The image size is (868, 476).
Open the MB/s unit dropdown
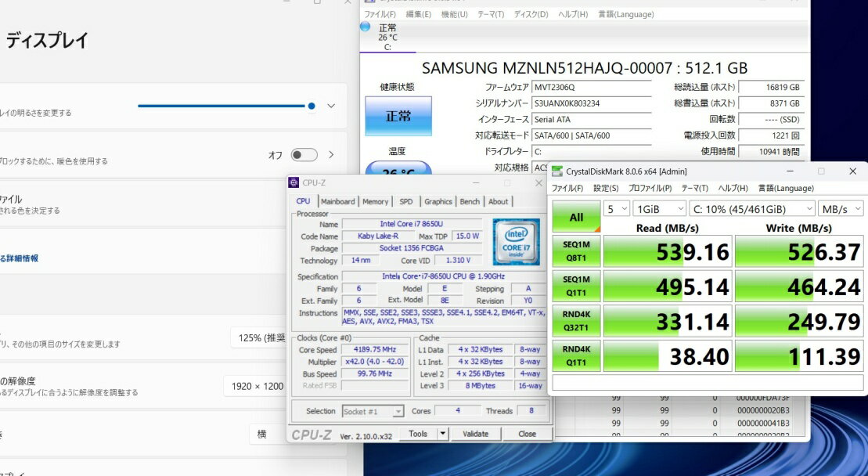click(x=841, y=209)
